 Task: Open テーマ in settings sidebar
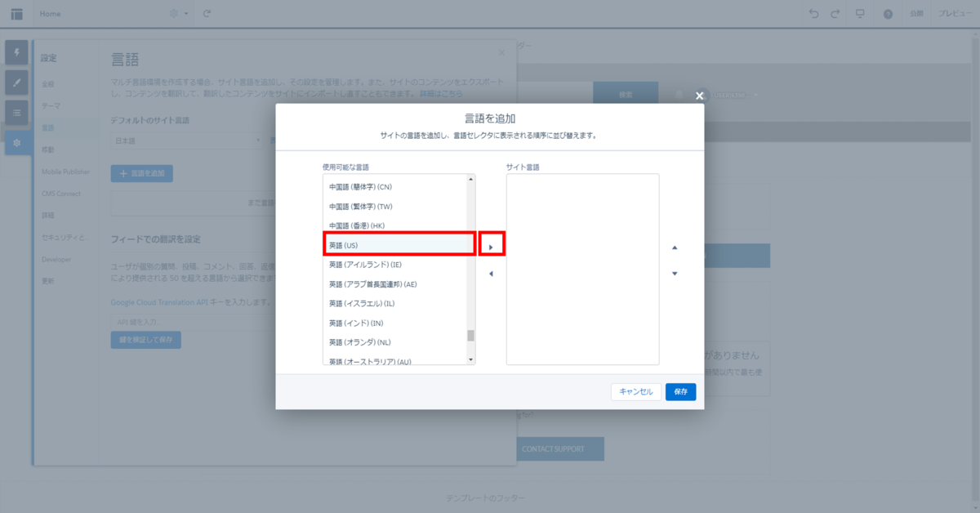coord(51,105)
